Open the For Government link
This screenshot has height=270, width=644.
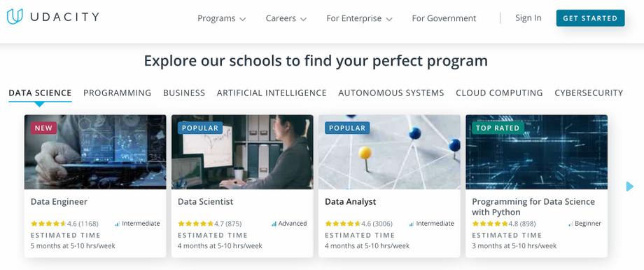pos(444,18)
